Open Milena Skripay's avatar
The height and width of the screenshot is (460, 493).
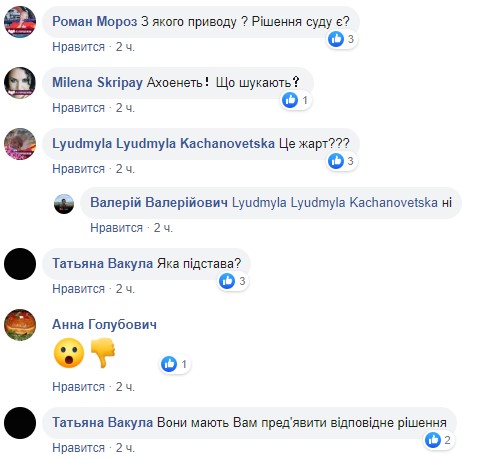click(x=20, y=83)
